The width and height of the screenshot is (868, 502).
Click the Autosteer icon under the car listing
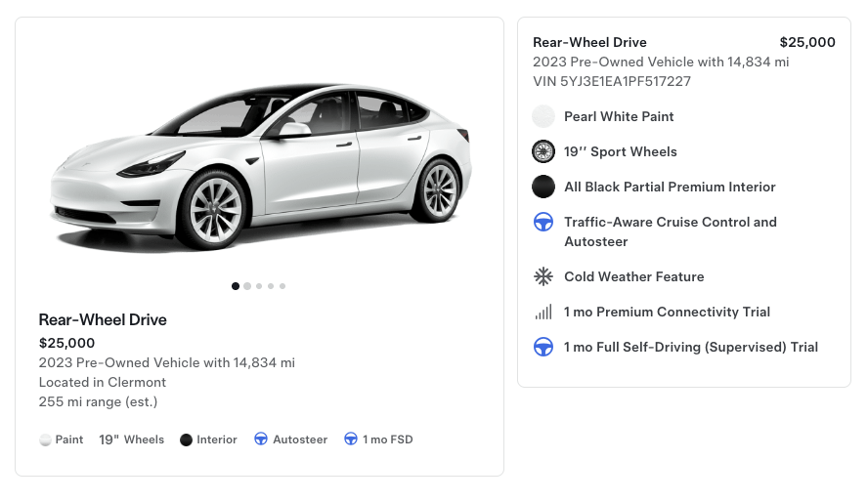(261, 439)
